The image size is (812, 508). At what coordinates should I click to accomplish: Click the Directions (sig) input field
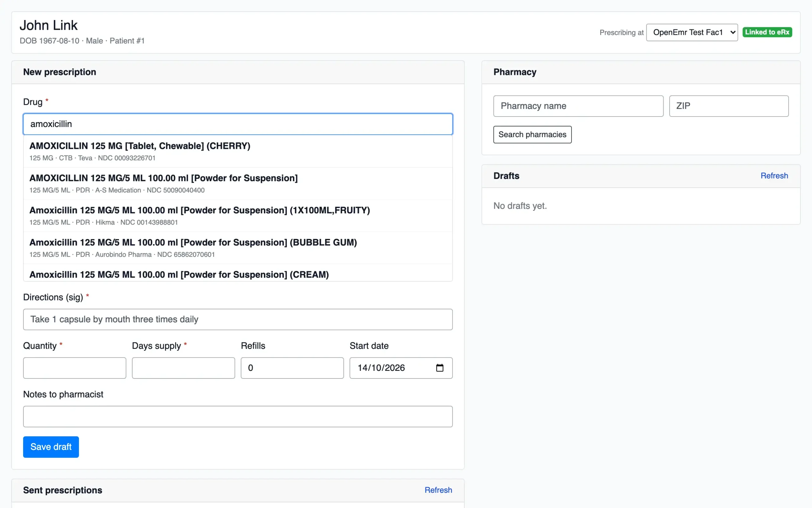click(x=238, y=319)
